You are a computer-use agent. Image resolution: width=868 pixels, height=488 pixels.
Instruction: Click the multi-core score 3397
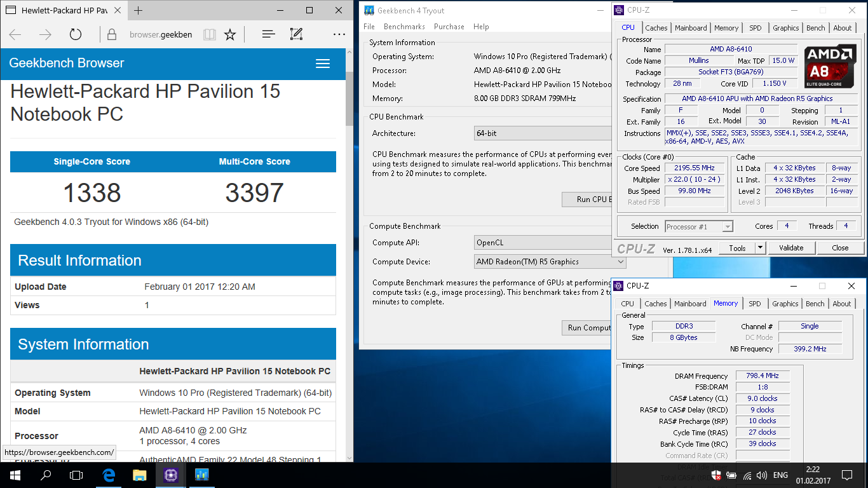(x=254, y=193)
